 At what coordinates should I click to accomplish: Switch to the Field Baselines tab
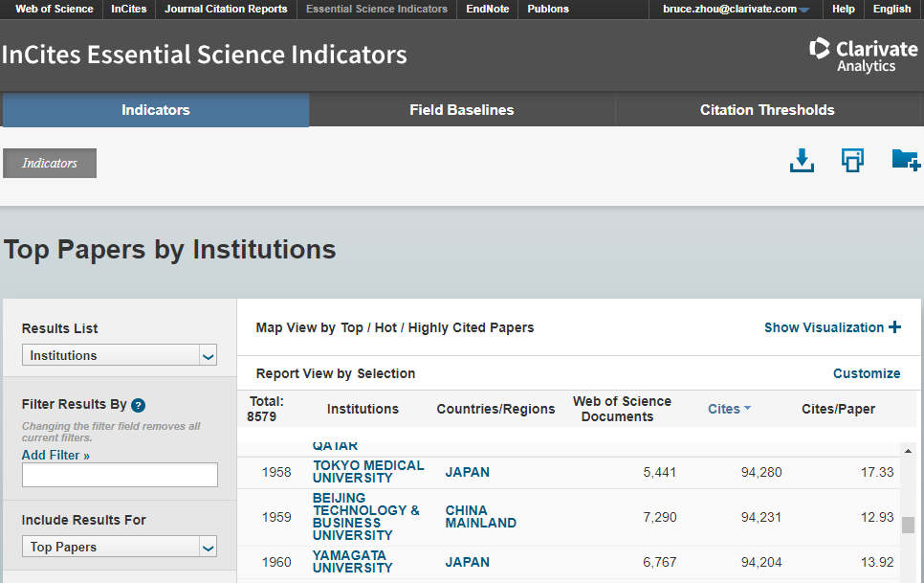pyautogui.click(x=461, y=110)
